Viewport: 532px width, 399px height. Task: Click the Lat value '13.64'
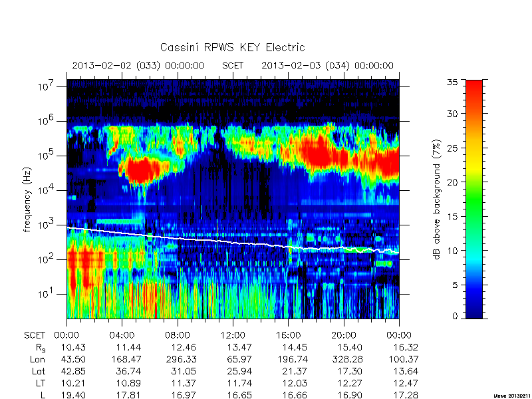tap(406, 371)
